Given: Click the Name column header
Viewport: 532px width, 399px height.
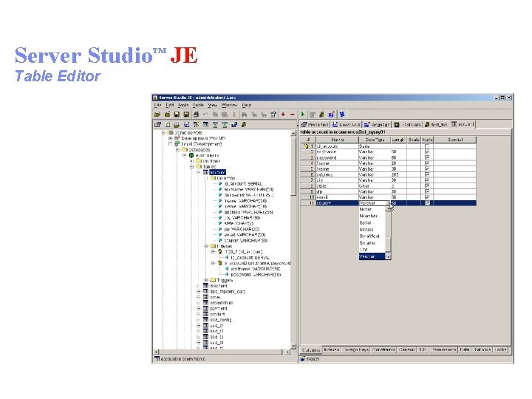Looking at the screenshot, I should [x=337, y=140].
